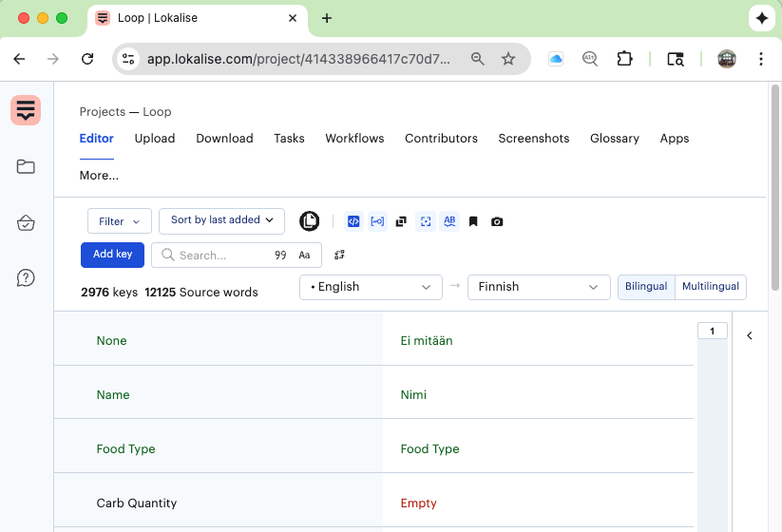This screenshot has height=532, width=782.
Task: Open the orders basket sidebar icon
Action: click(26, 223)
